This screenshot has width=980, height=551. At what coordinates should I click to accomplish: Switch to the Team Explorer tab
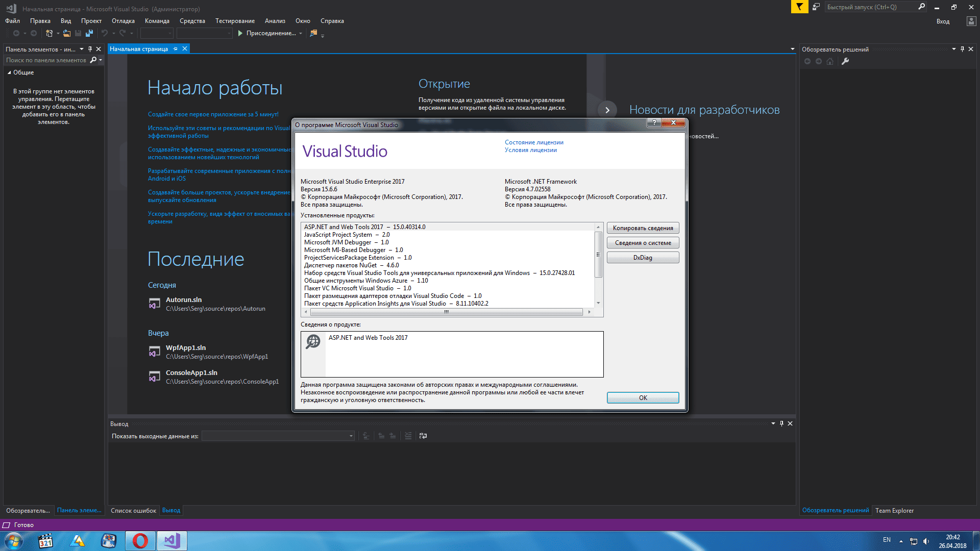(894, 511)
